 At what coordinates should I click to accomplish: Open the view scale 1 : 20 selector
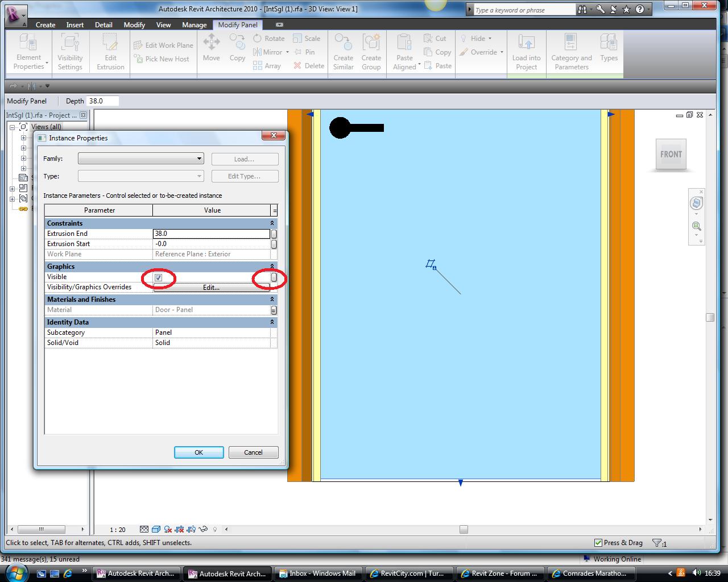pos(118,530)
